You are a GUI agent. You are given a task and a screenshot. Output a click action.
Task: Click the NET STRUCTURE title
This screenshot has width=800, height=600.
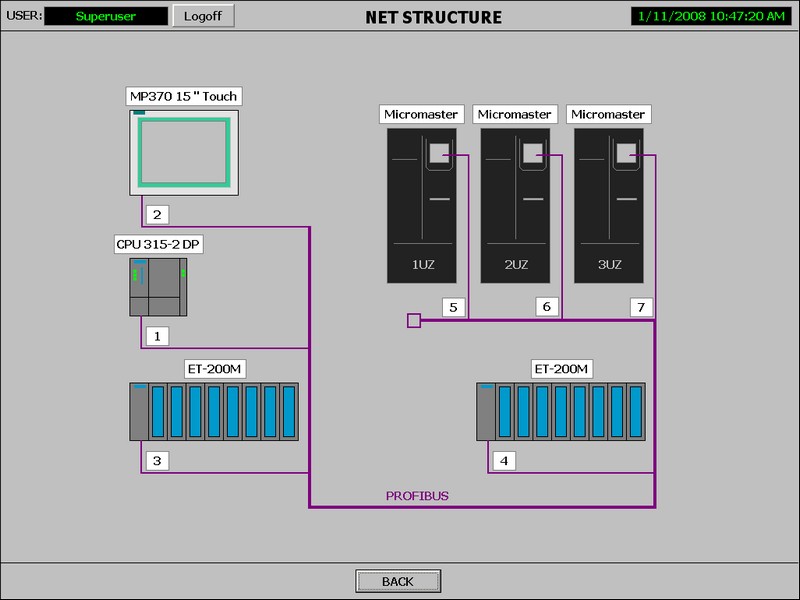[x=434, y=17]
